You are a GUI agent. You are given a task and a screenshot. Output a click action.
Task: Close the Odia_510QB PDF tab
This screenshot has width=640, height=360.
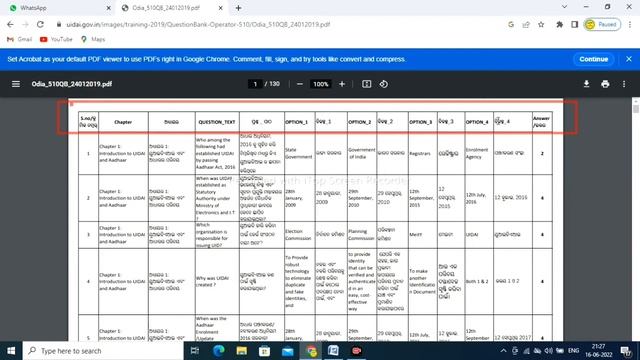(x=220, y=8)
